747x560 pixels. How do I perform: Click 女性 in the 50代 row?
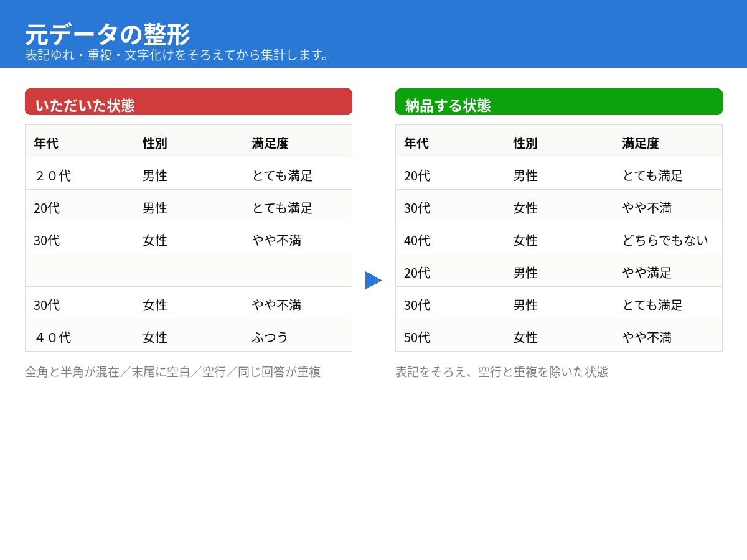coord(525,337)
